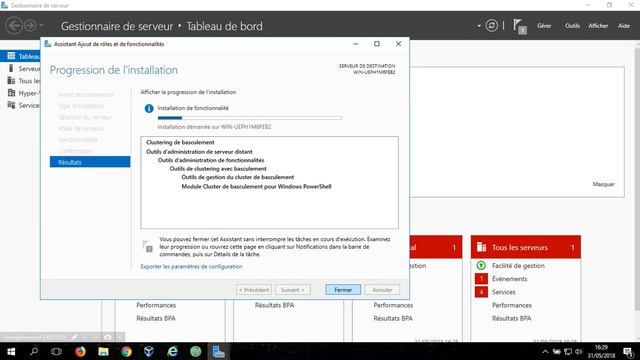The width and height of the screenshot is (640, 360).
Task: Click the red events count badge showing 1
Action: tap(481, 279)
